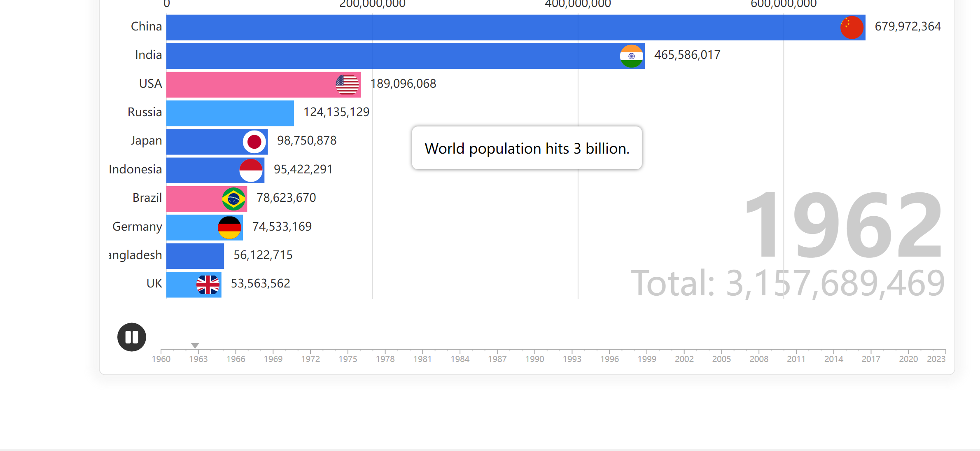Click the USA flag icon
This screenshot has height=451, width=980.
tap(347, 85)
